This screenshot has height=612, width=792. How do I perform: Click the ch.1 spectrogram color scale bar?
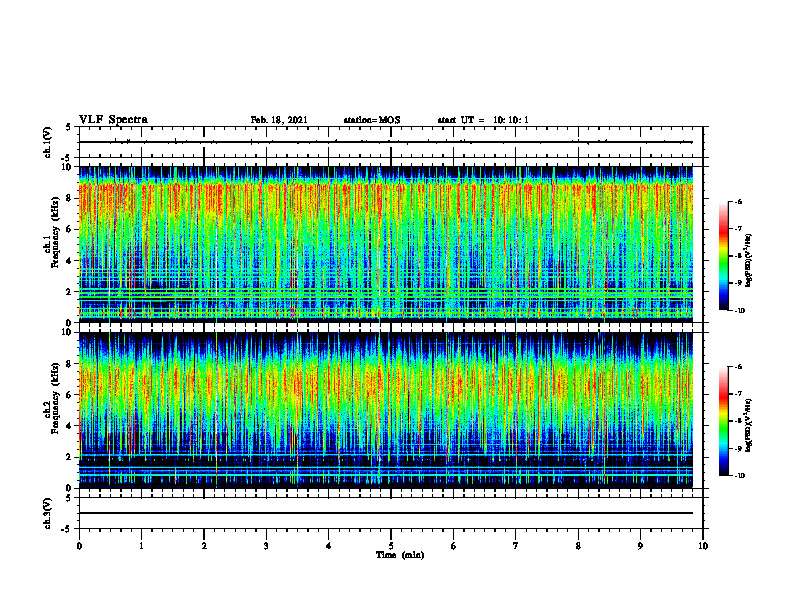(x=724, y=256)
